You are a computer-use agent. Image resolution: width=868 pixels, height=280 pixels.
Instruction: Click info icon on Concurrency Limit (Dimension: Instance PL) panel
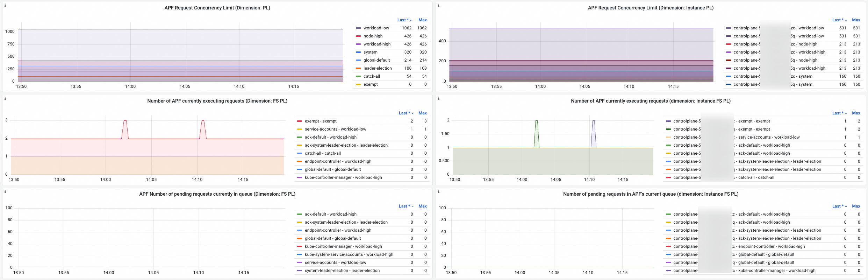click(438, 6)
